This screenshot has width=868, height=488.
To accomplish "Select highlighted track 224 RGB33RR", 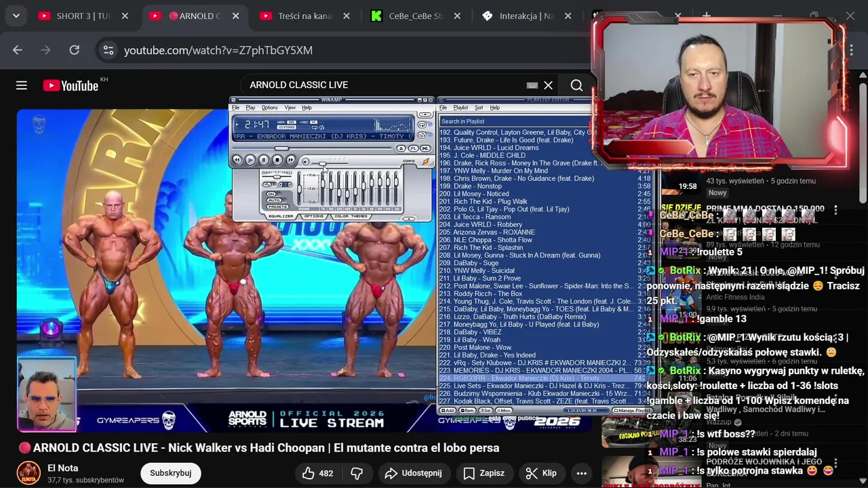I will point(545,378).
